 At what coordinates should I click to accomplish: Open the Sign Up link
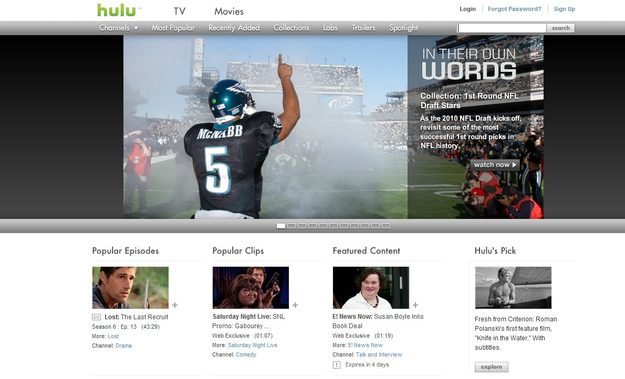(x=564, y=9)
